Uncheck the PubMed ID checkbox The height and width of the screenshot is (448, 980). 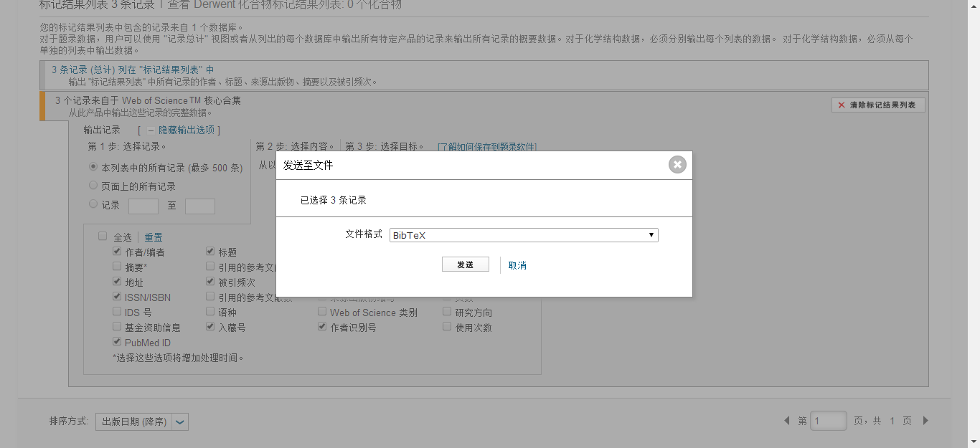(x=117, y=342)
